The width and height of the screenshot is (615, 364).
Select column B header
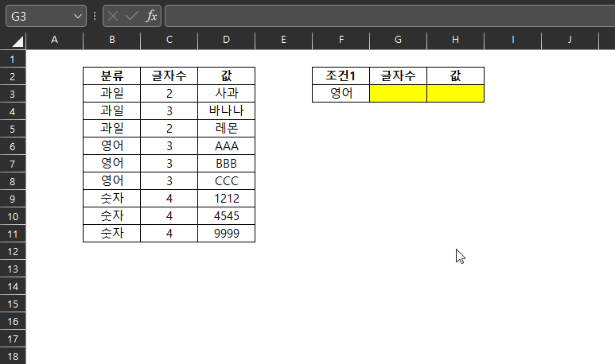pos(112,40)
